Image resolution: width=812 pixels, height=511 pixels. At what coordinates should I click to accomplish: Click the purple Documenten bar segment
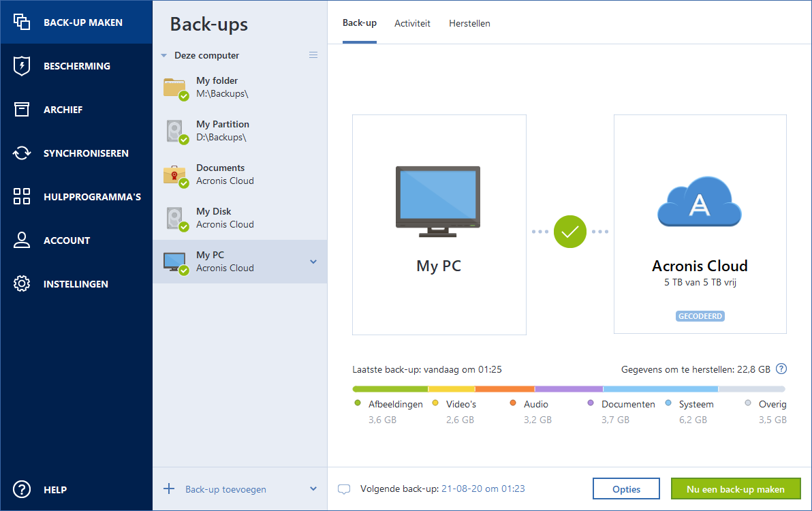point(569,389)
